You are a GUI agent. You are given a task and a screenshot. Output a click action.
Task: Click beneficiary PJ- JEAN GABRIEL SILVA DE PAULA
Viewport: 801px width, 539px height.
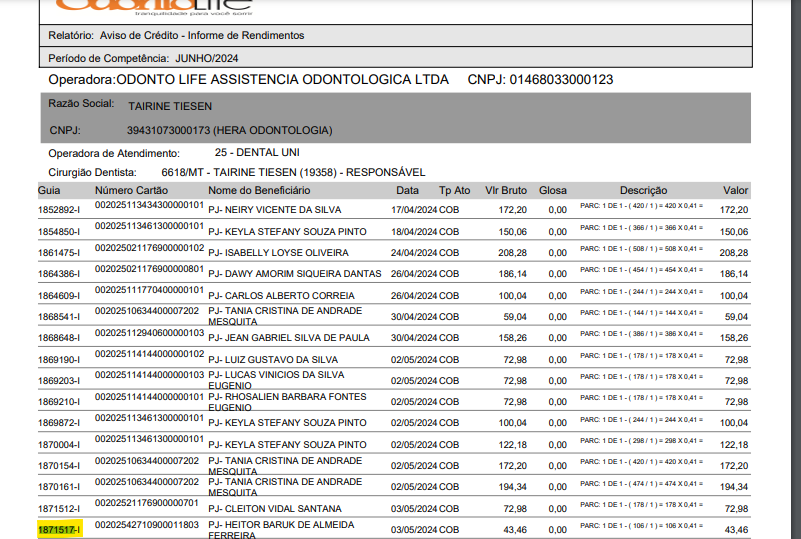(289, 338)
